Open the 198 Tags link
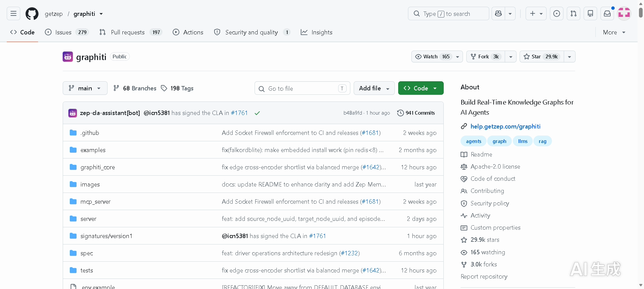 pyautogui.click(x=177, y=88)
